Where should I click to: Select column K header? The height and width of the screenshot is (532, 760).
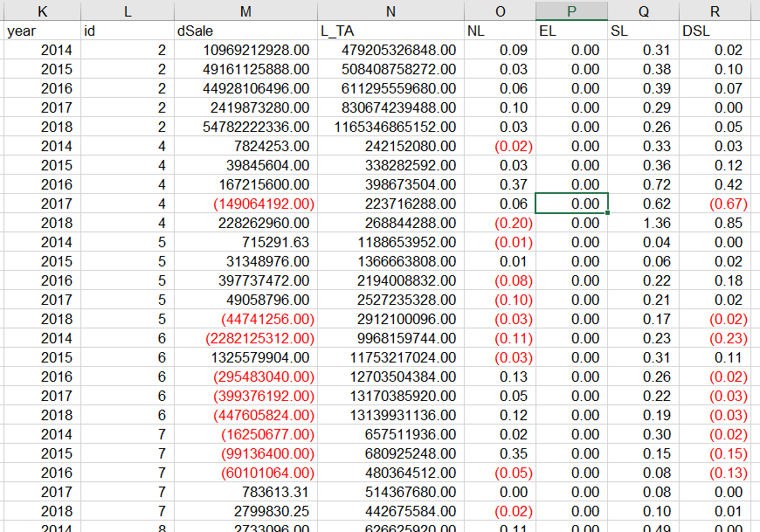tap(42, 10)
